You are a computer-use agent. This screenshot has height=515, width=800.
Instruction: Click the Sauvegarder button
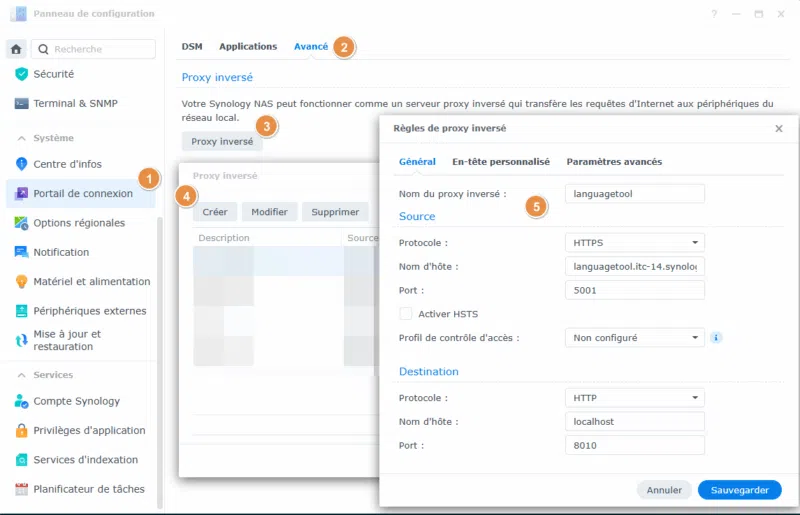739,490
